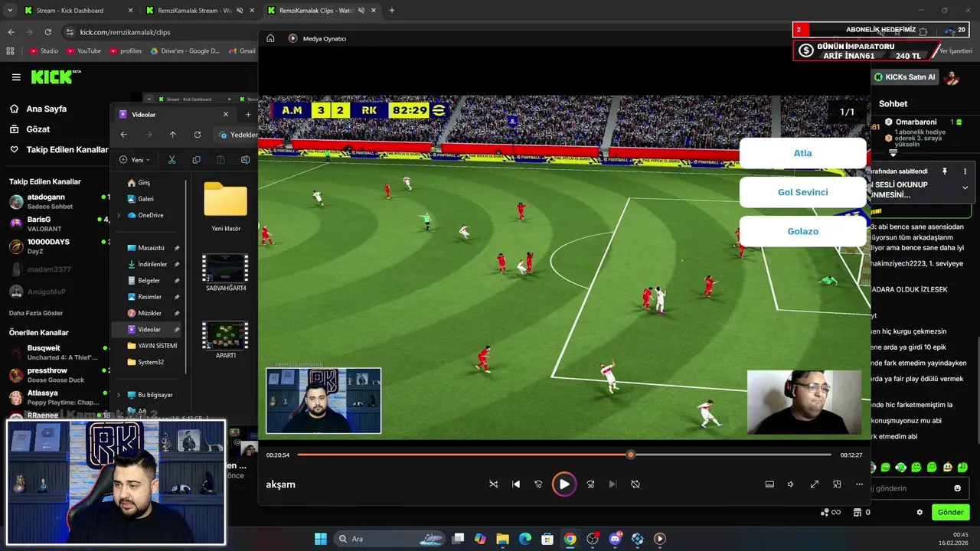Click Daha Fazla Göster
This screenshot has width=980, height=551.
(x=36, y=313)
